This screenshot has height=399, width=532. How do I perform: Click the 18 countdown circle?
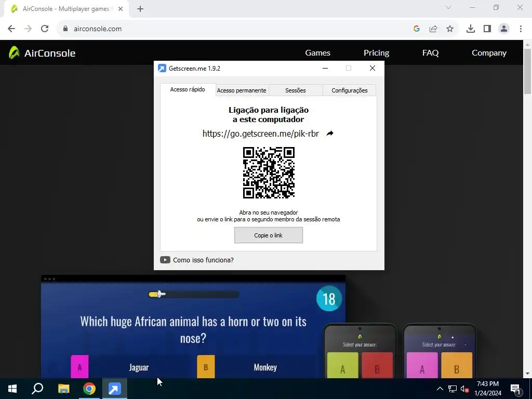pos(329,299)
